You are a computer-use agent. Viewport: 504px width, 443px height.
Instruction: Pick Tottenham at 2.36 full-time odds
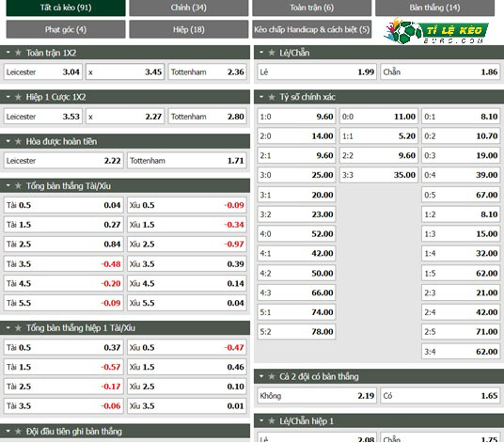pyautogui.click(x=207, y=72)
